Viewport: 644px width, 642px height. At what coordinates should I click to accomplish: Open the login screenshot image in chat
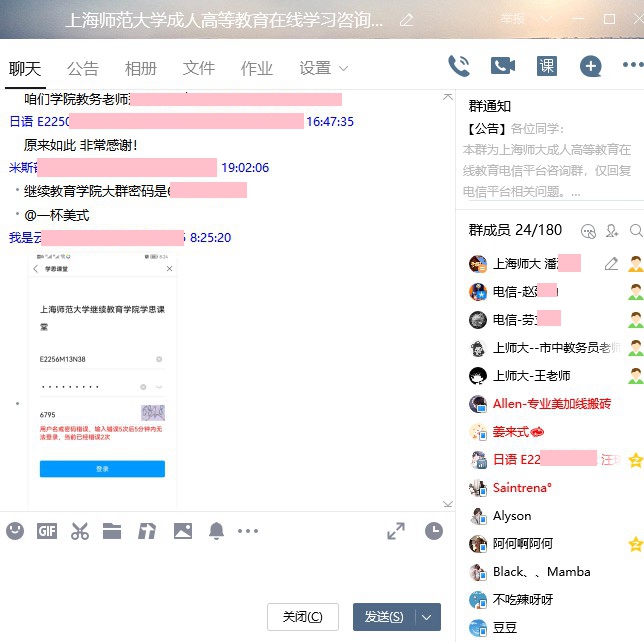pyautogui.click(x=102, y=380)
